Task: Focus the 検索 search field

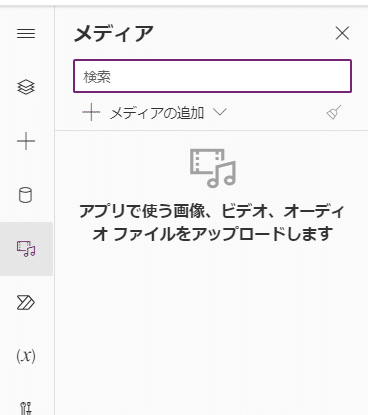Action: tap(212, 76)
